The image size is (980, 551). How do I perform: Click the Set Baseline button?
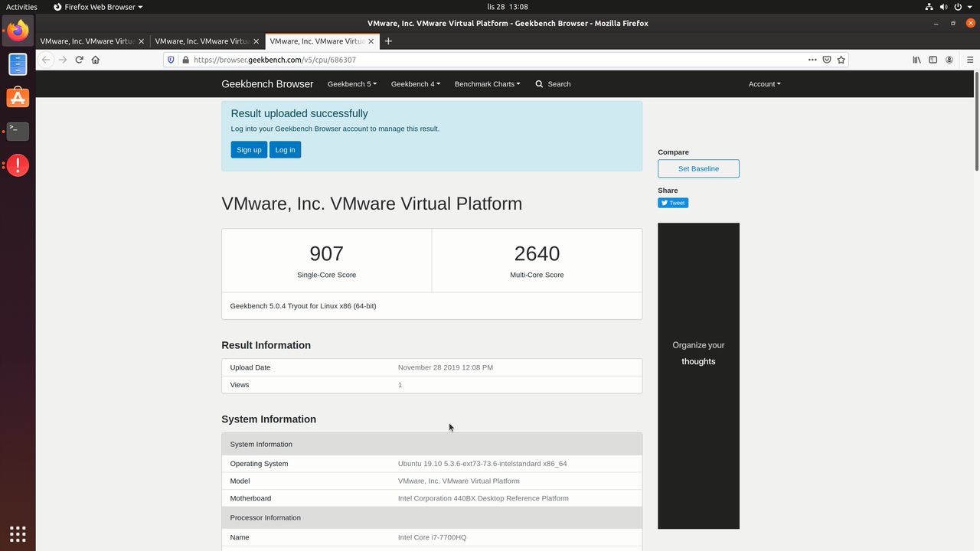698,168
